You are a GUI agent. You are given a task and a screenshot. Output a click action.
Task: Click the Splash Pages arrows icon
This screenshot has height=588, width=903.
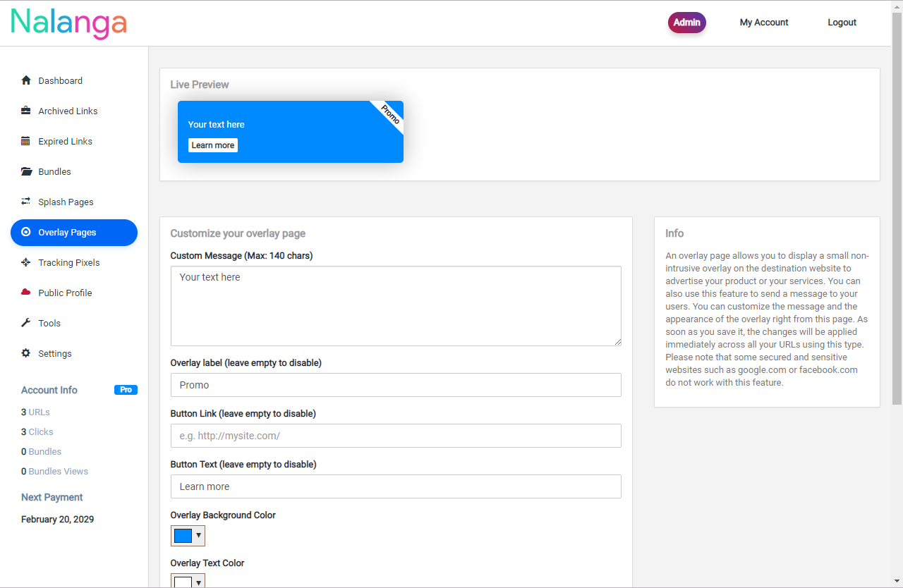[x=26, y=202]
